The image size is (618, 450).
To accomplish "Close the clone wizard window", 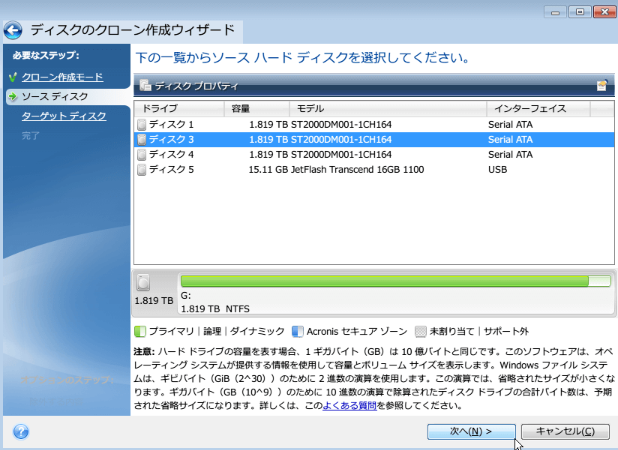I will click(605, 12).
